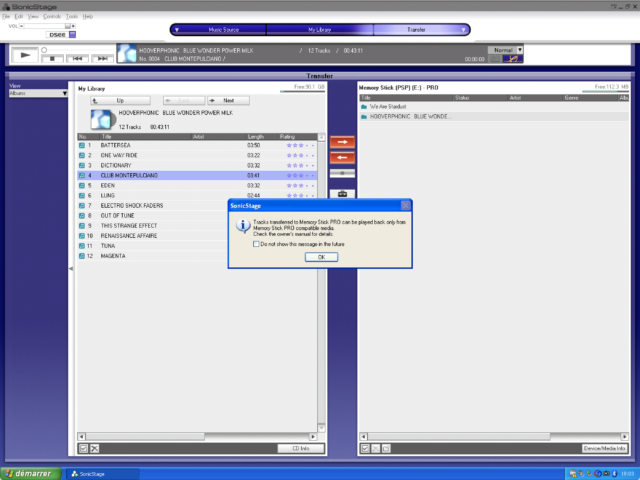Collapse the left pane with the side arrow
Viewport: 640px width, 480px height.
(x=71, y=269)
